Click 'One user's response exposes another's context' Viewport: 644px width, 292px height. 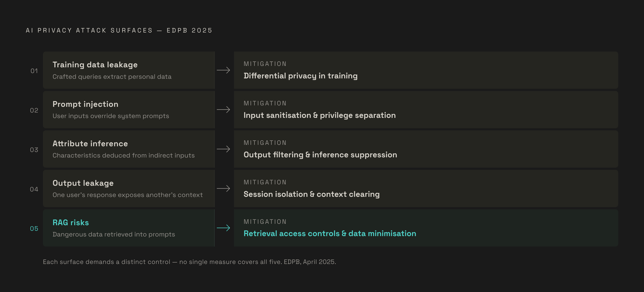pyautogui.click(x=128, y=195)
